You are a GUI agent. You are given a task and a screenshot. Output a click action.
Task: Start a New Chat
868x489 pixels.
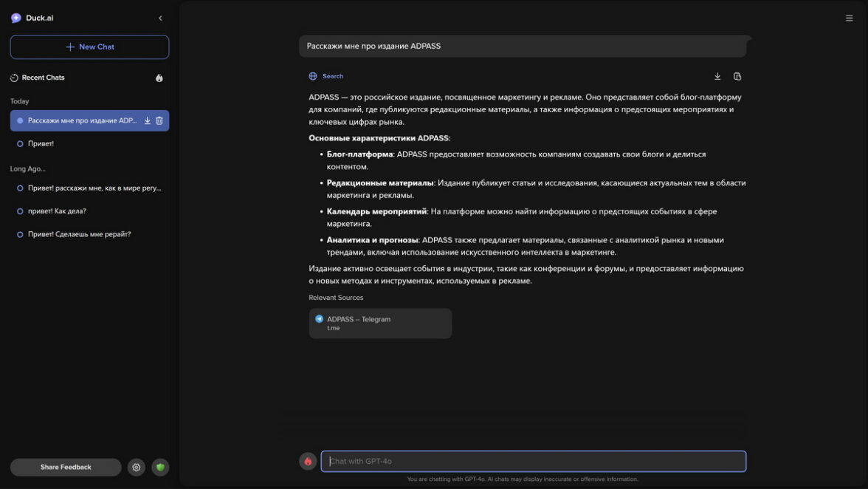89,47
